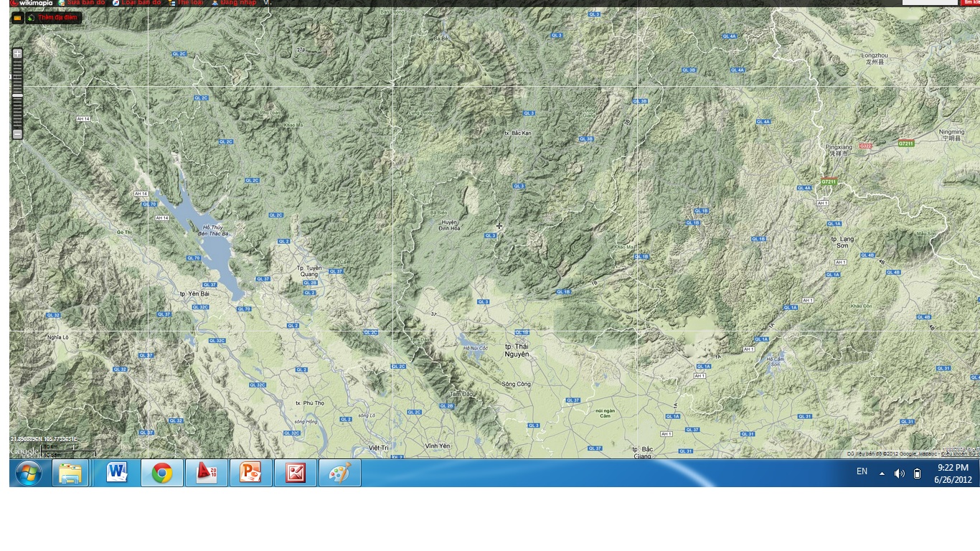Switch to Google Chrome in taskbar
This screenshot has width=980, height=551.
[162, 474]
